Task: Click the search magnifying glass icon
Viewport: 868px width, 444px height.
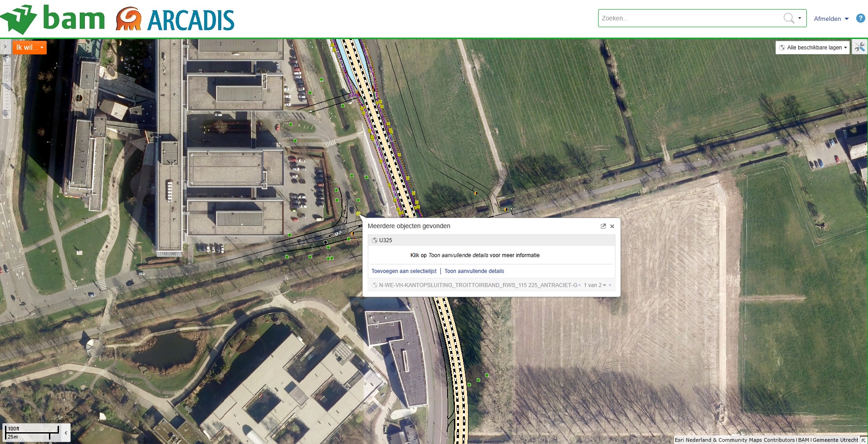Action: (x=789, y=18)
